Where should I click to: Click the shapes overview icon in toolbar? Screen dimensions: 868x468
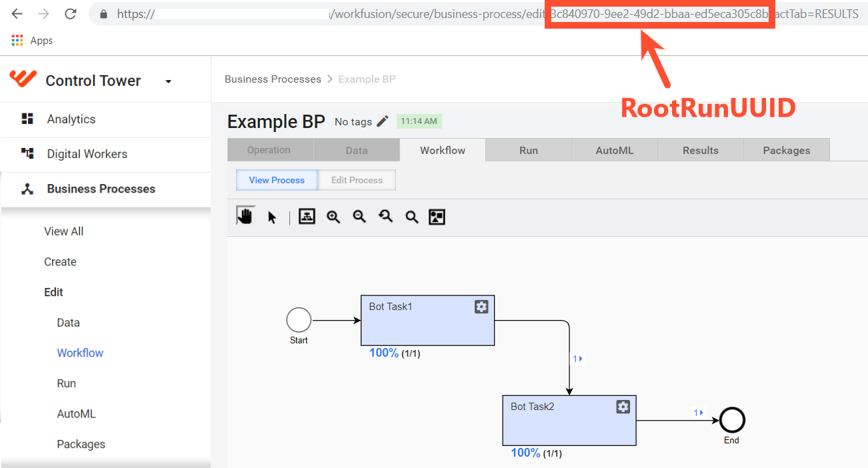pyautogui.click(x=437, y=217)
